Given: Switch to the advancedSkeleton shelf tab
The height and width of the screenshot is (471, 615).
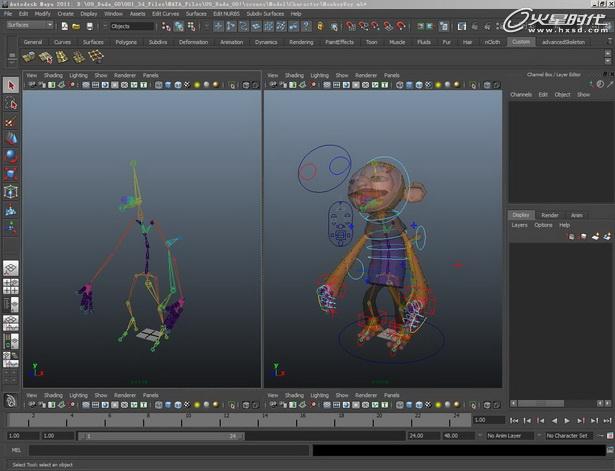Looking at the screenshot, I should coord(564,42).
